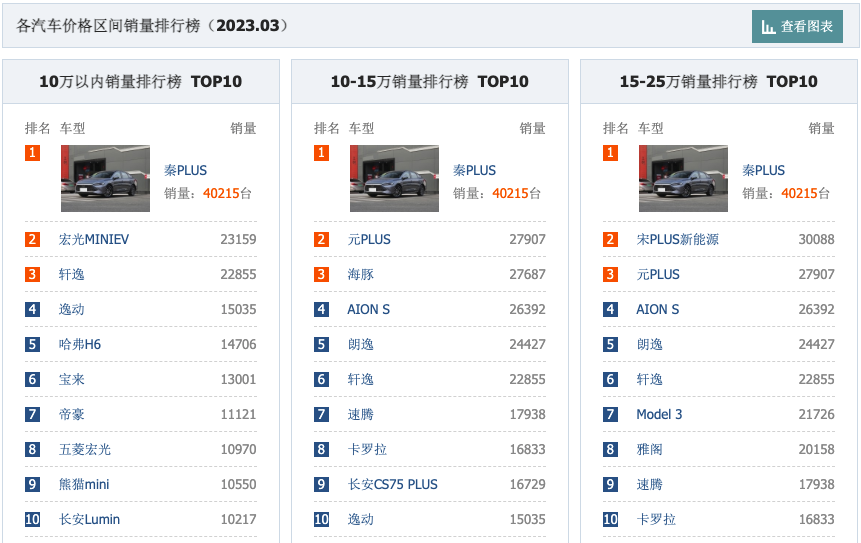
Task: Open 朗逸 in 15-25万 ranking
Action: tap(649, 344)
